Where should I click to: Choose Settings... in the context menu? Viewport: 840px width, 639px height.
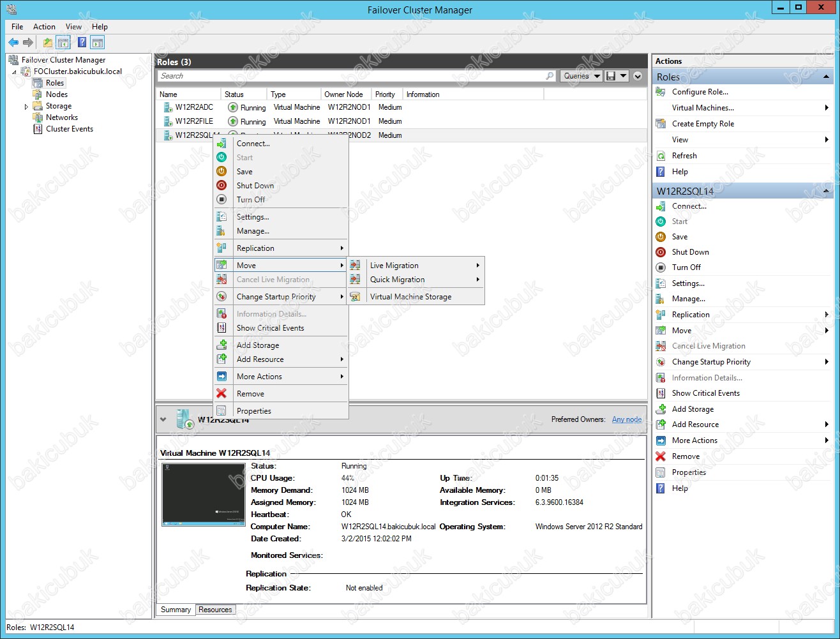(281, 217)
